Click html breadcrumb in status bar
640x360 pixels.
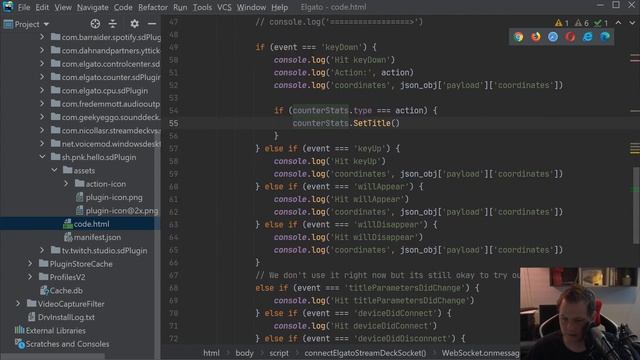click(x=211, y=353)
